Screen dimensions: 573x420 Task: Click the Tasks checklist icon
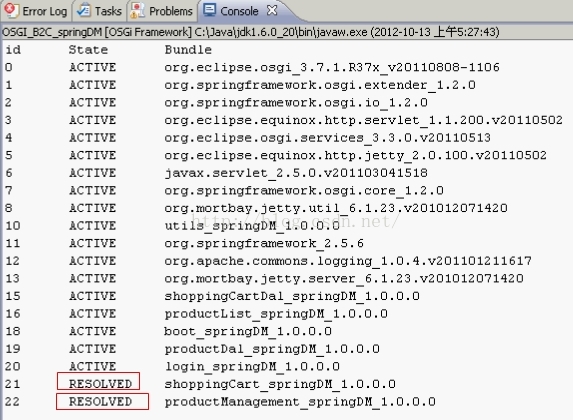point(84,11)
